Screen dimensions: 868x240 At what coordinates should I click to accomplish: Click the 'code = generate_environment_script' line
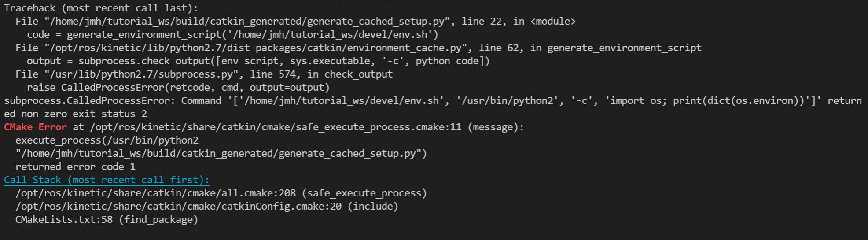pos(233,34)
